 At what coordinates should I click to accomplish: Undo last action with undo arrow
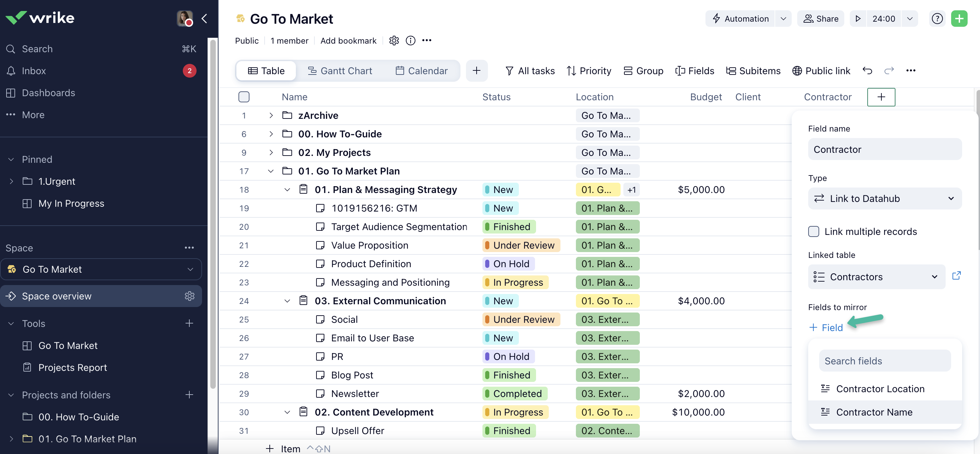tap(867, 71)
